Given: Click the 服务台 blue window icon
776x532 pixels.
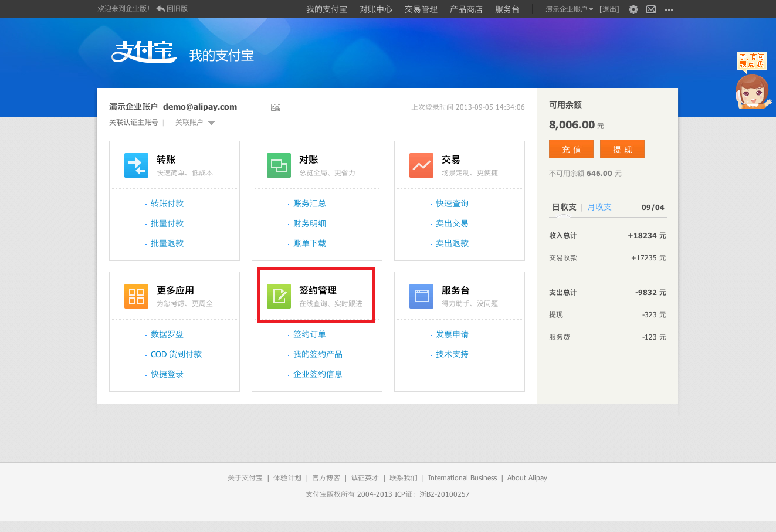Looking at the screenshot, I should click(x=421, y=296).
